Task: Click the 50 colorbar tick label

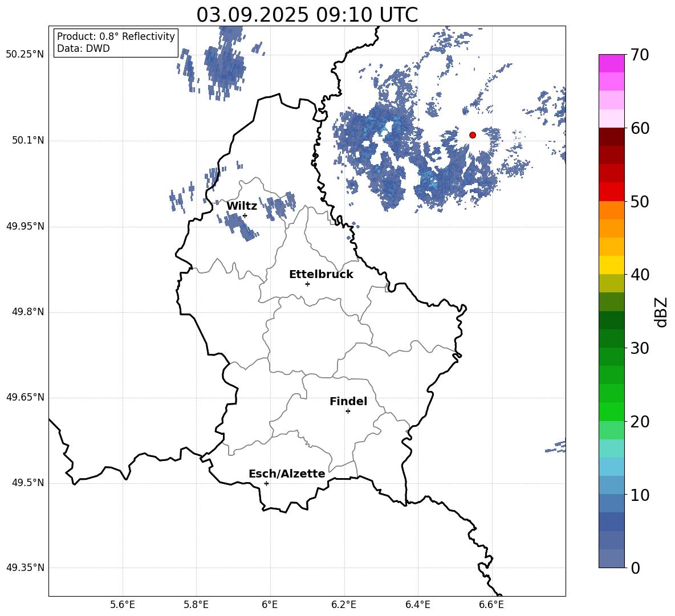Action: [640, 201]
